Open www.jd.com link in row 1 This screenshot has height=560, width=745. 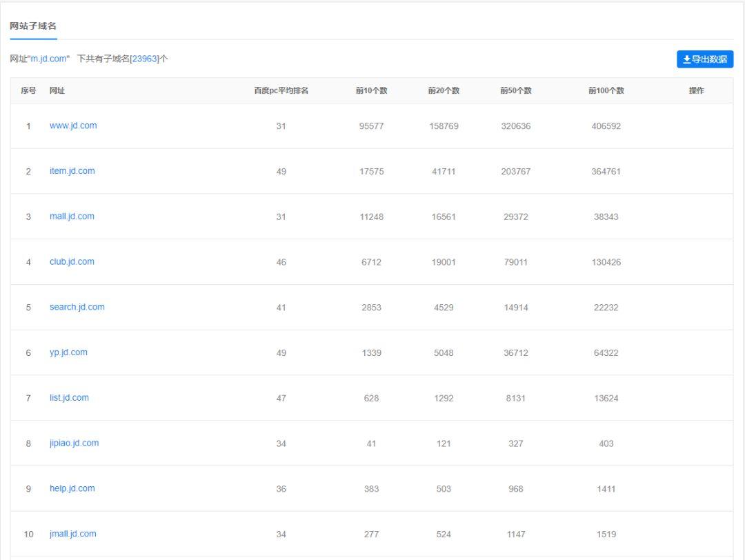tap(73, 126)
